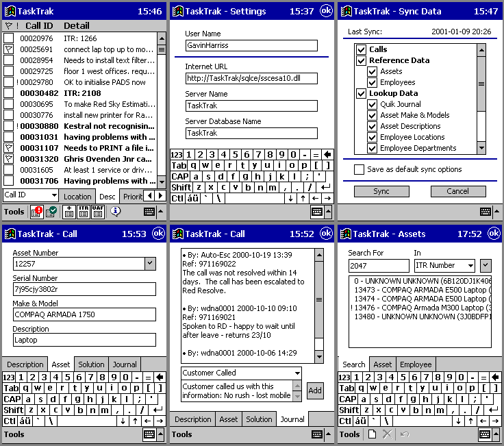Open the ITR Number search-in dropdown
The height and width of the screenshot is (446, 504).
pos(468,265)
